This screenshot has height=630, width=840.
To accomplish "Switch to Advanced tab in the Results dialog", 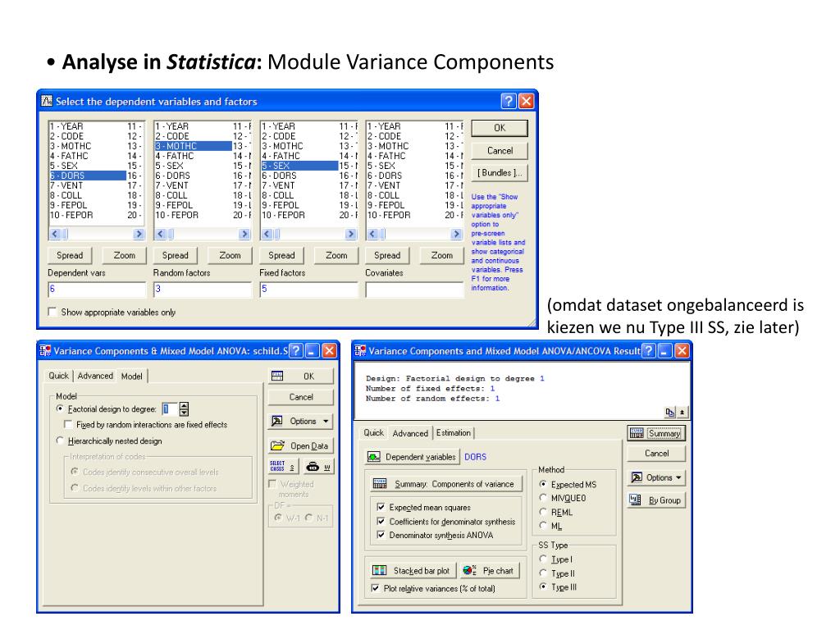I will pos(410,433).
